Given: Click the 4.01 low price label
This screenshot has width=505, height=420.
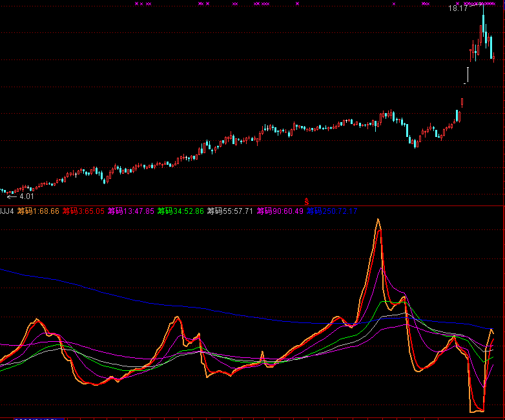Looking at the screenshot, I should (26, 196).
